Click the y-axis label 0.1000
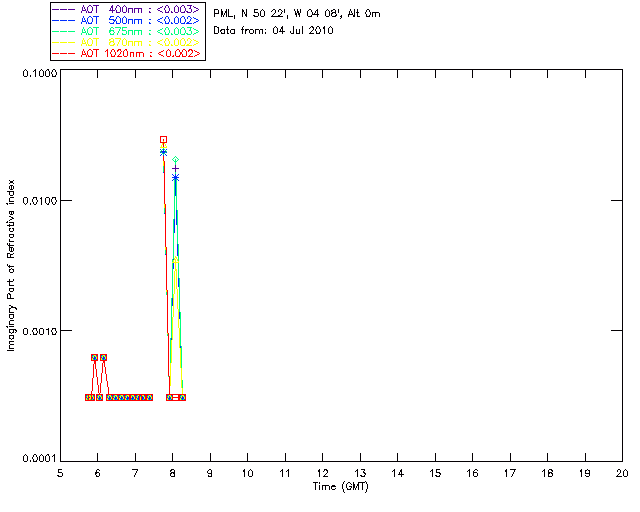This screenshot has height=512, width=640. tap(39, 73)
